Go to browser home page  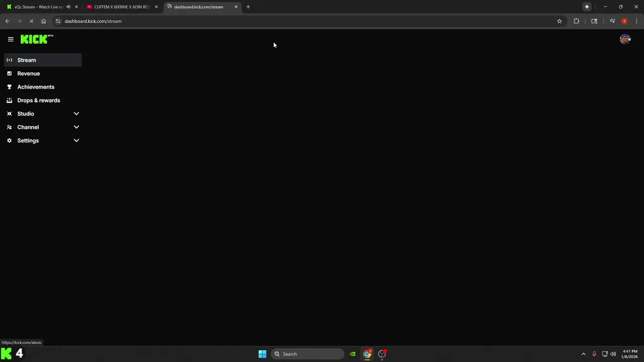coord(43,21)
